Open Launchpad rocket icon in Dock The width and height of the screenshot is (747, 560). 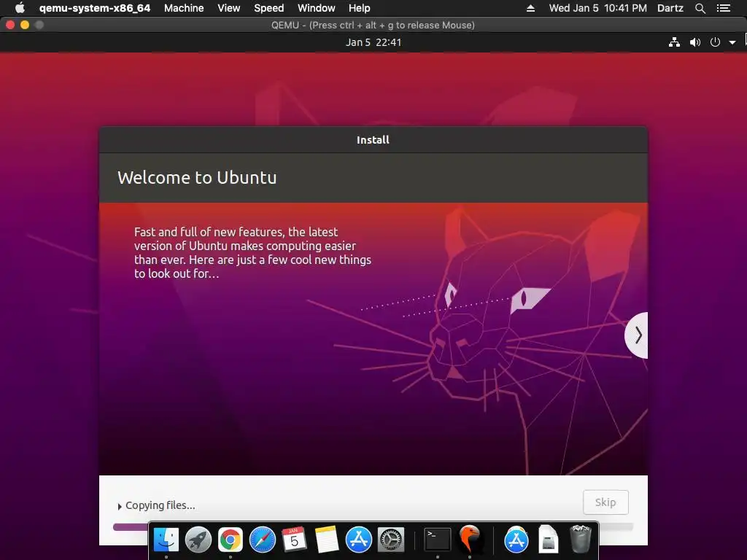198,540
